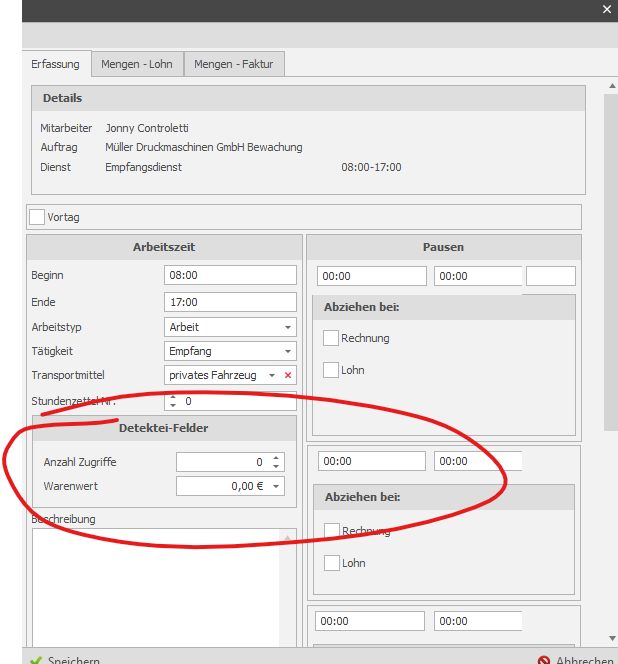Viewport: 618px width, 664px height.
Task: Click the Abbrechen button
Action: click(576, 660)
